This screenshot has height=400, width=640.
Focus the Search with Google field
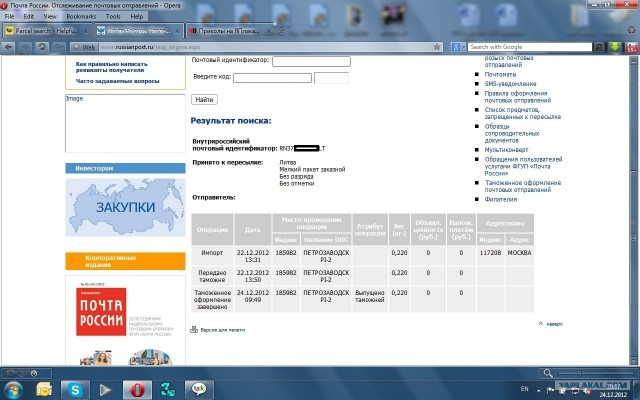[530, 47]
